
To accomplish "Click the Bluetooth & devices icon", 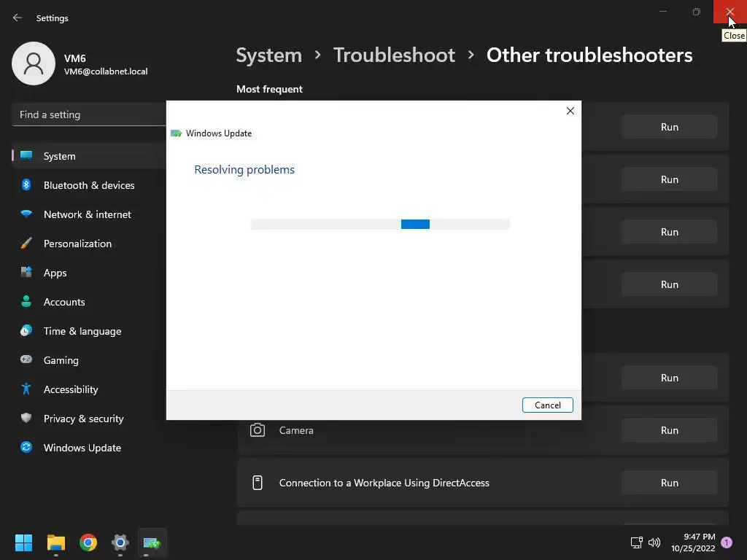I will tap(26, 184).
